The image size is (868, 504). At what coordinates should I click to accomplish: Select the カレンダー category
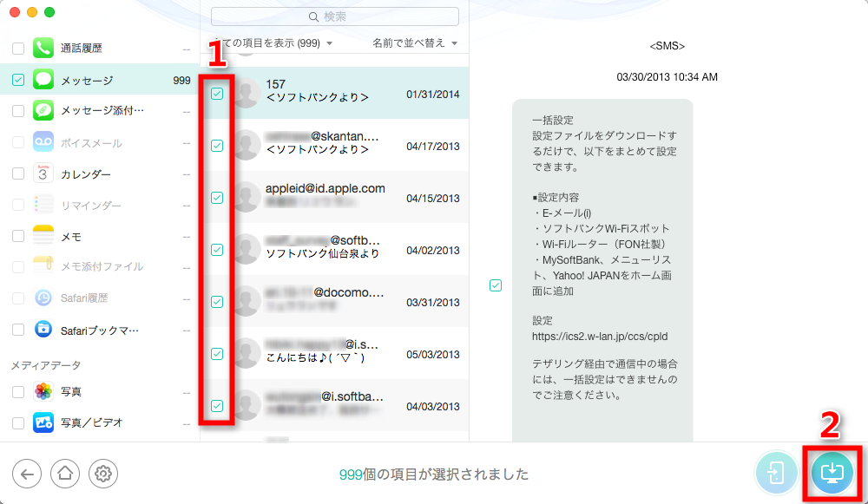tap(100, 173)
